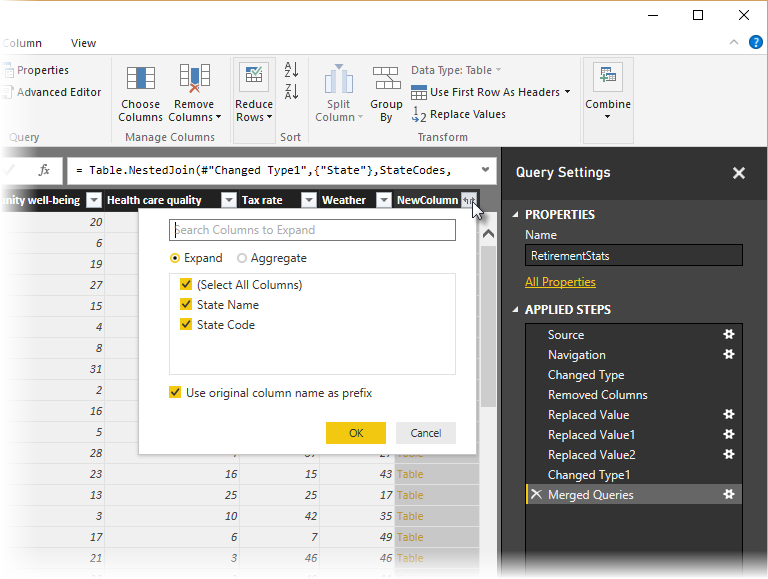Click OK to expand columns
Image resolution: width=768 pixels, height=579 pixels.
coord(356,433)
